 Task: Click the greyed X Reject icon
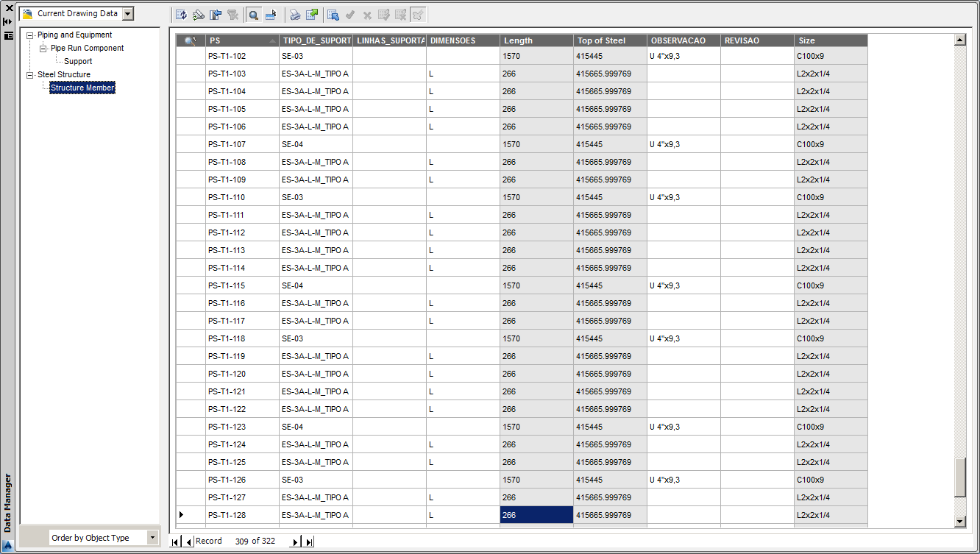click(367, 14)
